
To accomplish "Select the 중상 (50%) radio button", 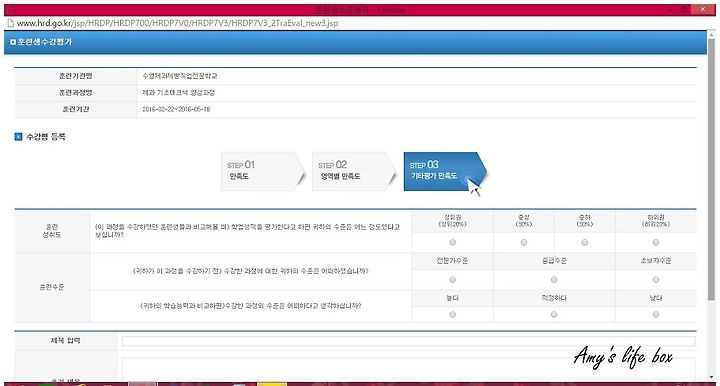I will coord(524,242).
